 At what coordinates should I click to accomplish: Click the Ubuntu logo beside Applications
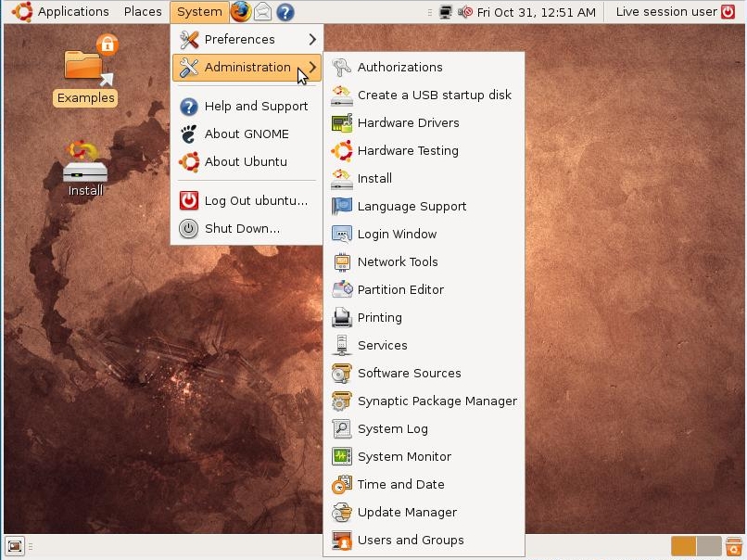coord(22,12)
